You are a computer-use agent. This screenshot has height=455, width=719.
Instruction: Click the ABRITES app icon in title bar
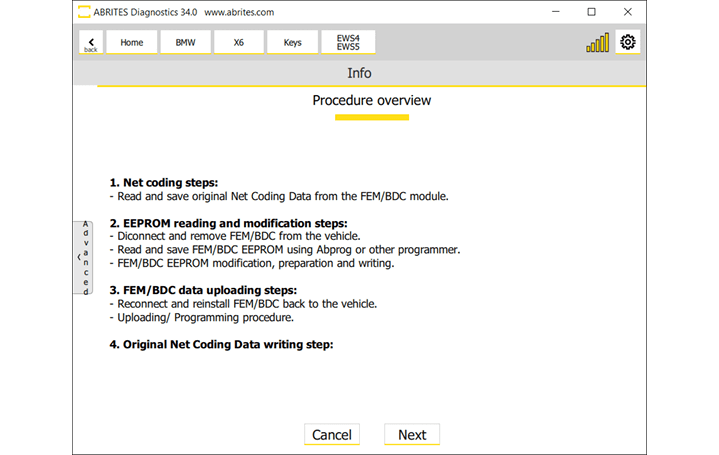click(85, 12)
